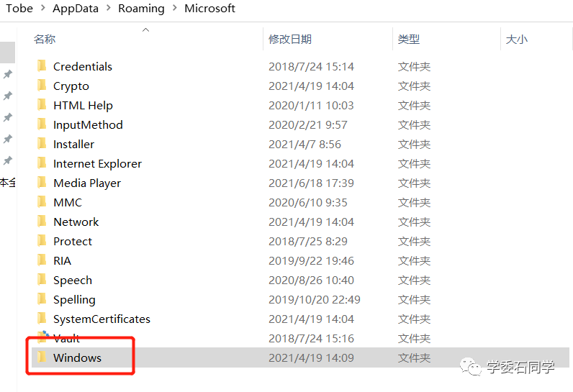
Task: Click the date 2019/10/20 22:49
Action: click(315, 300)
